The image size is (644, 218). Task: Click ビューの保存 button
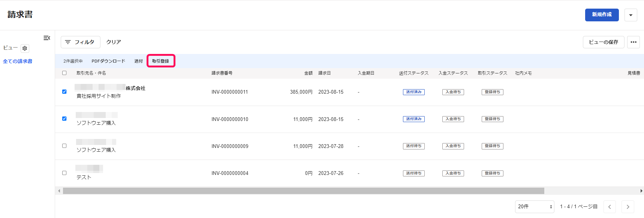604,42
